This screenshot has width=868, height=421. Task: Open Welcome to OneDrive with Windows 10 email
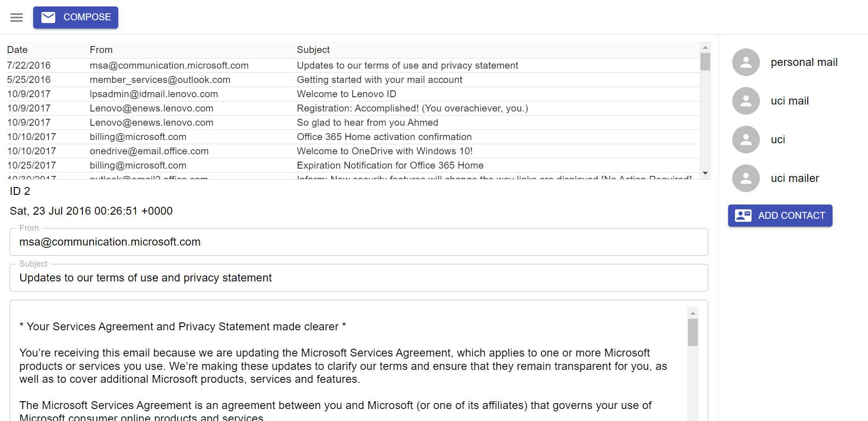(x=353, y=151)
